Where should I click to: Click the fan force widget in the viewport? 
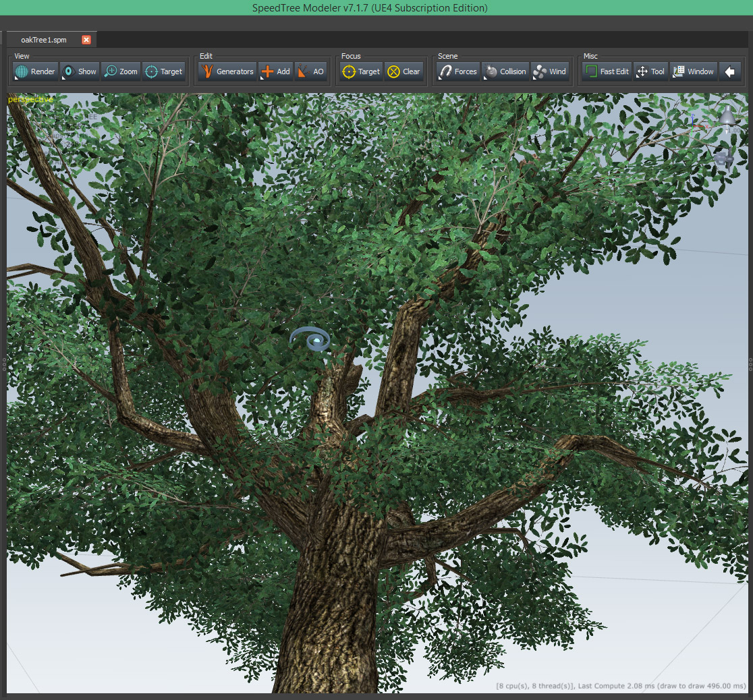point(723,158)
